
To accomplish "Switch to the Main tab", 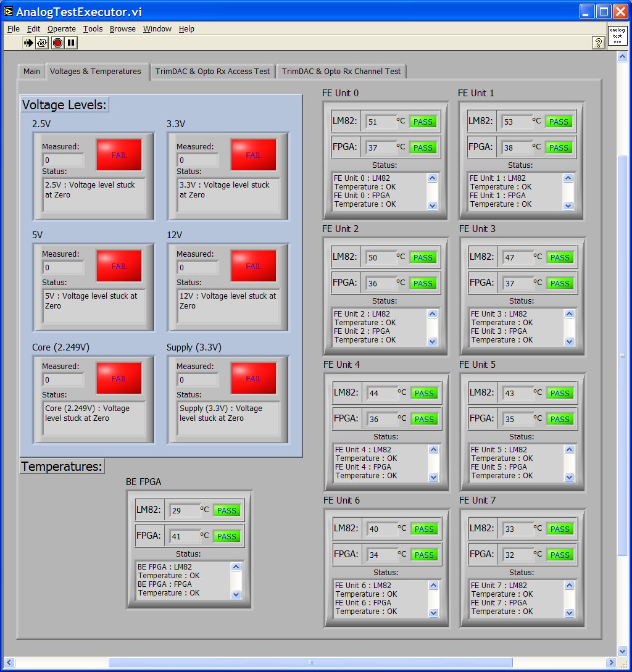I will (31, 72).
